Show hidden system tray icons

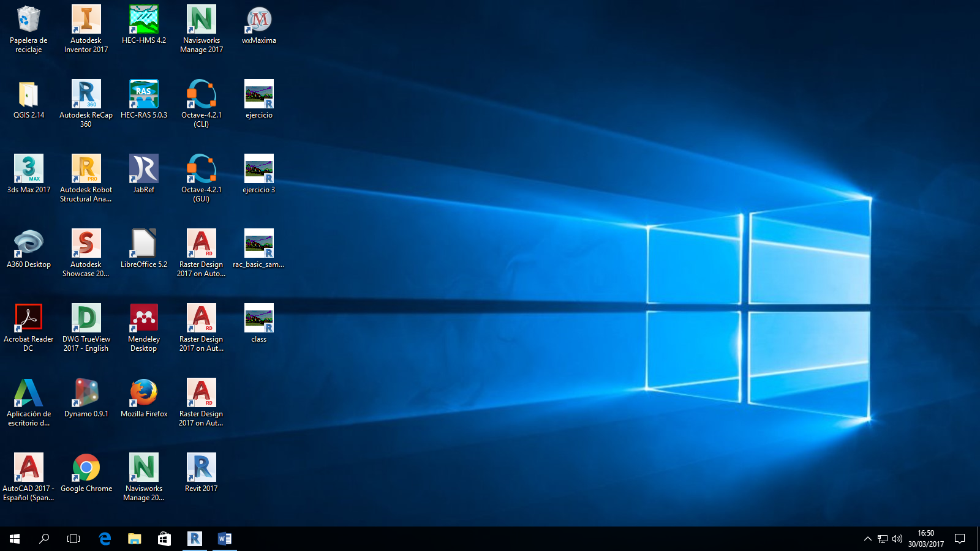pos(867,539)
